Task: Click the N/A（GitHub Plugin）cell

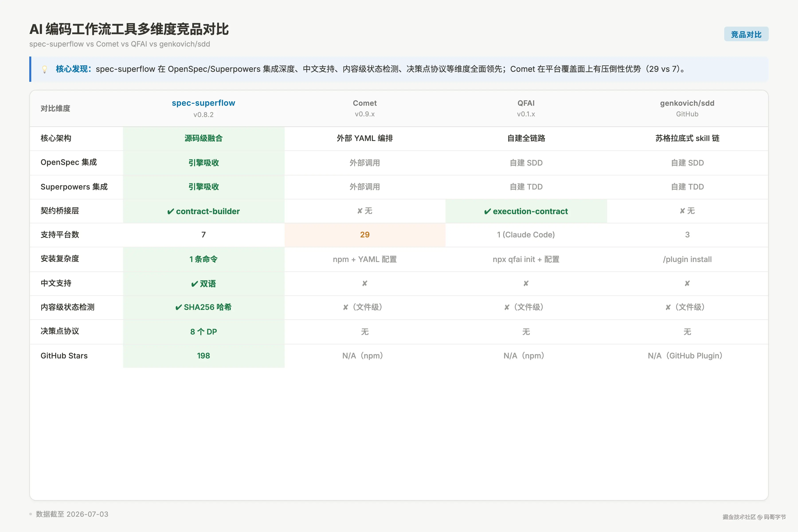Action: (x=687, y=356)
